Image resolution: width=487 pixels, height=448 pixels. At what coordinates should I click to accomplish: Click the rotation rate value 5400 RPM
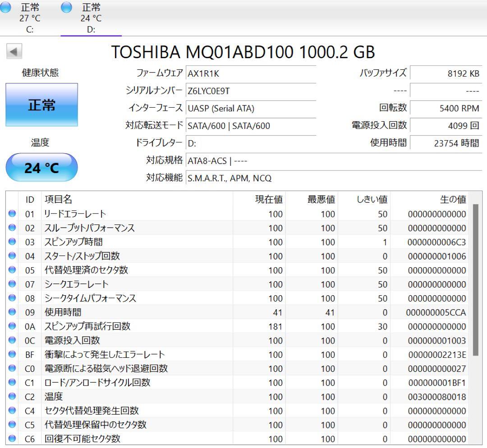pos(446,108)
